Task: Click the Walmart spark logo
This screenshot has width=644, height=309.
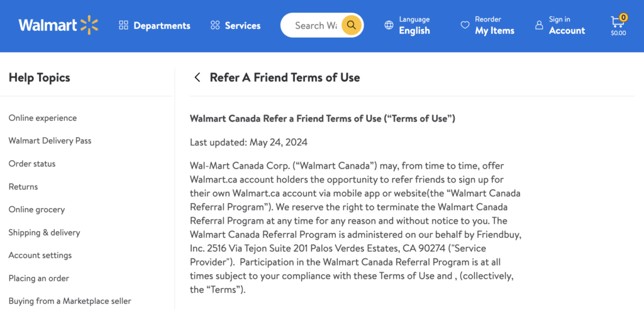Action: pos(89,25)
